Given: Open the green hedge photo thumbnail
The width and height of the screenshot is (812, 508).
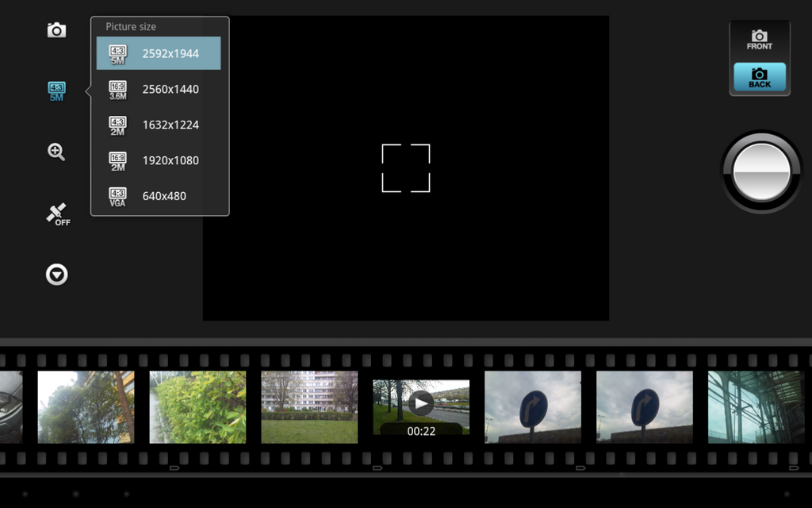Looking at the screenshot, I should pos(197,407).
